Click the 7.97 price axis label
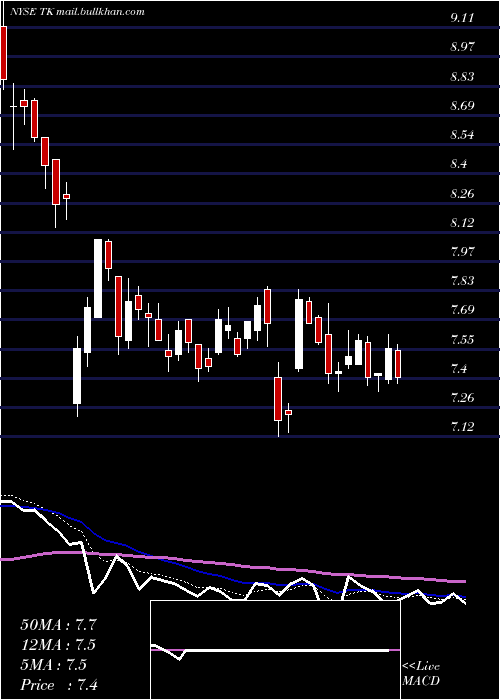Image resolution: width=500 pixels, height=700 pixels. tap(462, 251)
